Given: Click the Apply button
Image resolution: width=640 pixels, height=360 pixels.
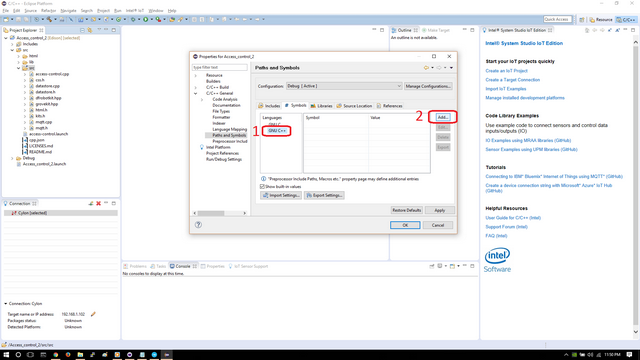Looking at the screenshot, I should click(440, 210).
